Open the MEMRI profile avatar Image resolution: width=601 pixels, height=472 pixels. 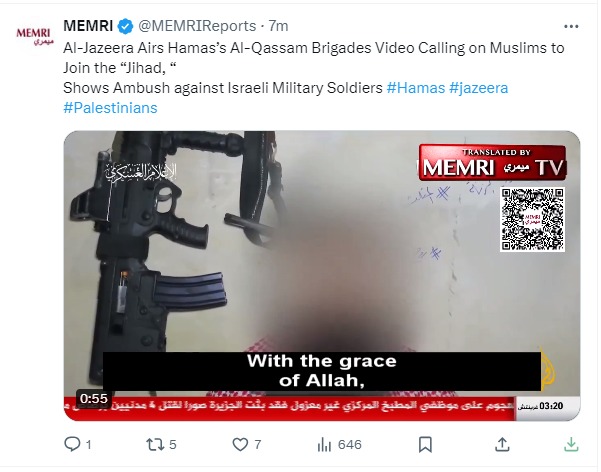coord(34,36)
